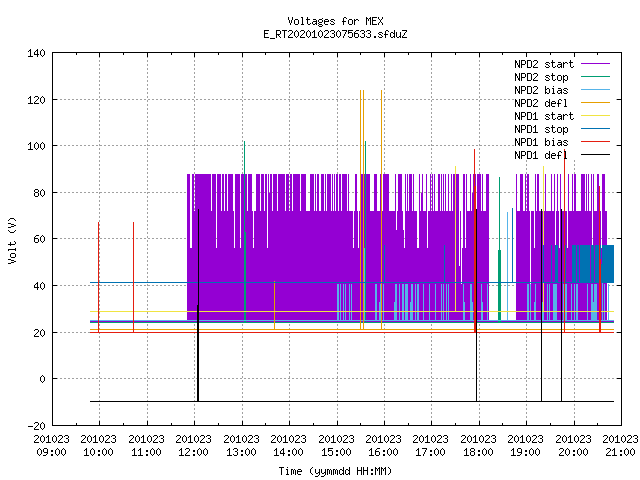Click the black NPD1 defl spike after 12:00

198,305
